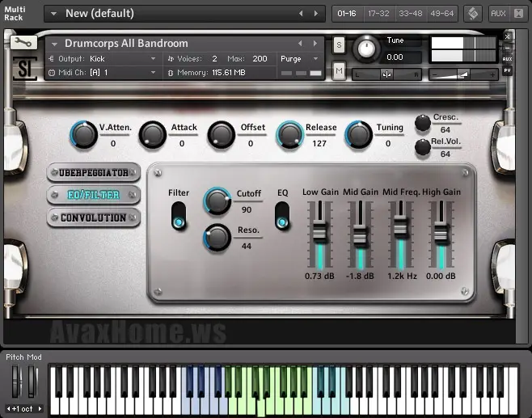Load next instrument with right arrow
The width and height of the screenshot is (532, 418).
(x=315, y=44)
